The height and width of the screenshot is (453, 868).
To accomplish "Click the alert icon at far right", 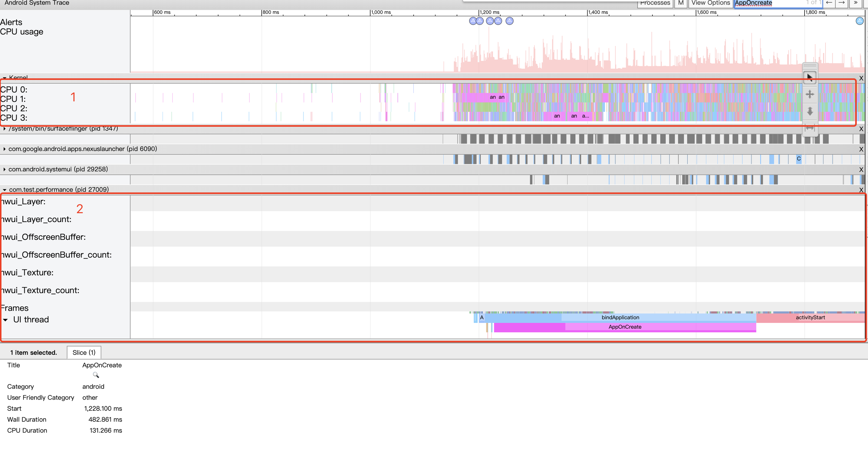I will 860,21.
